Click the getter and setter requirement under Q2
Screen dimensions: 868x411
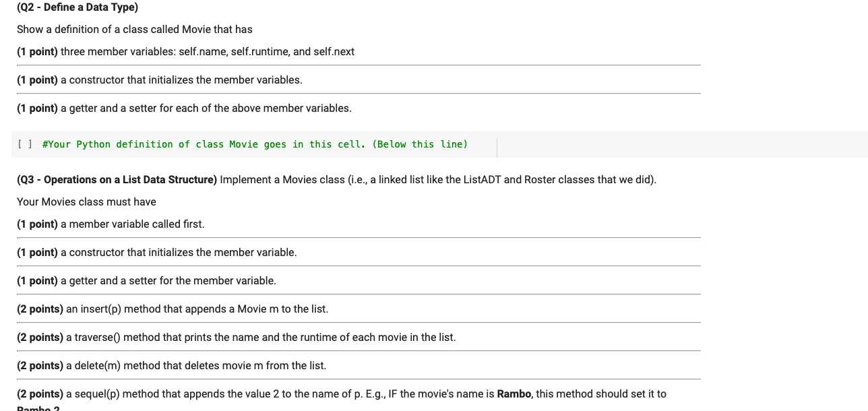(x=185, y=108)
